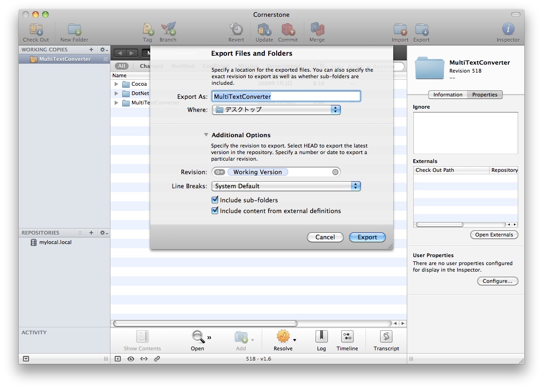Image resolution: width=543 pixels, height=392 pixels.
Task: Click the eye icon in status bar
Action: (131, 359)
